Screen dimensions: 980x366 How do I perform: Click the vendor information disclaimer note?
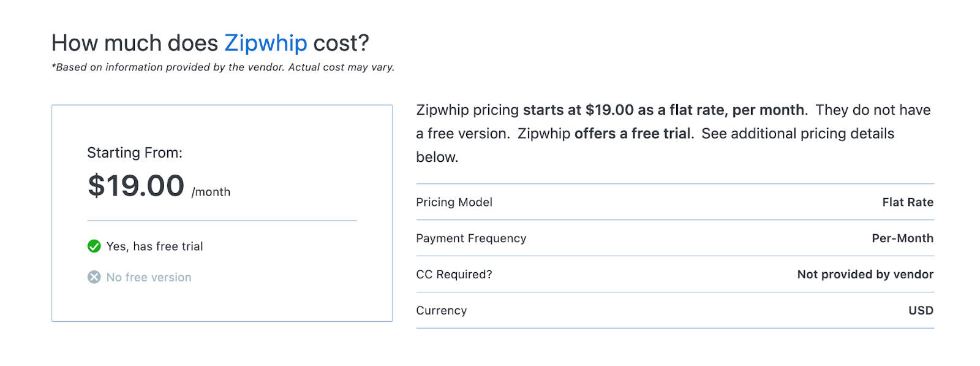(223, 67)
